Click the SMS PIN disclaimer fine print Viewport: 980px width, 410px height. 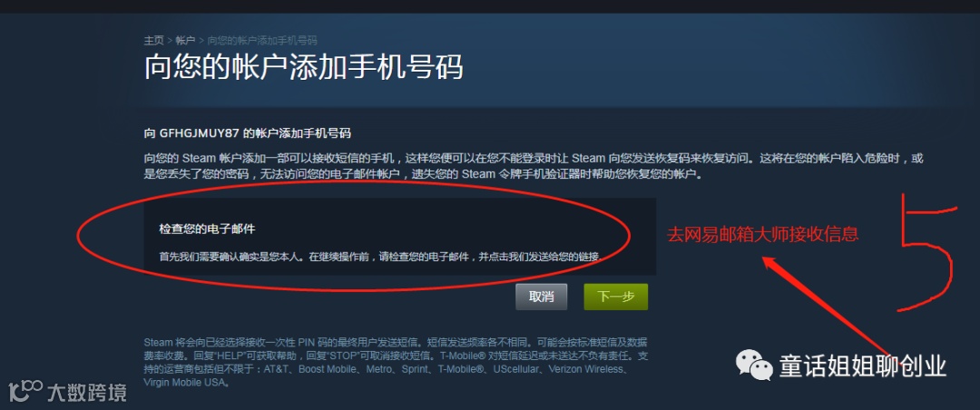395,363
